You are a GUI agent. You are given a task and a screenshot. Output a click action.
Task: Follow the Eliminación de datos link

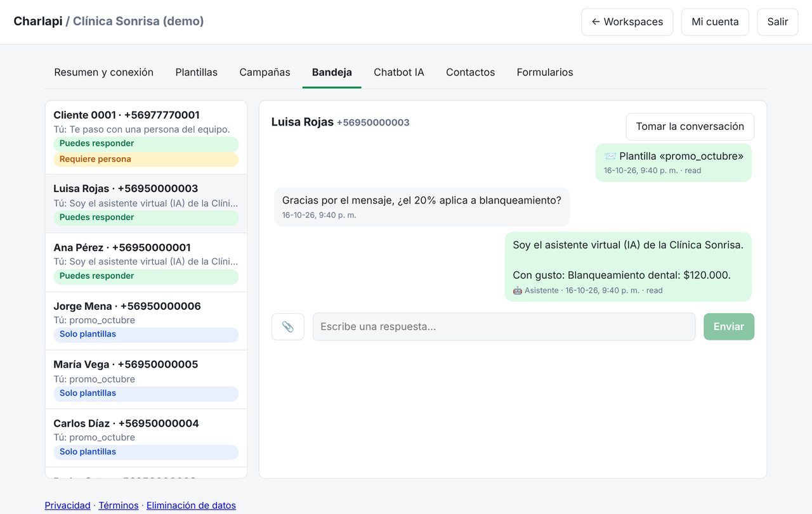191,505
